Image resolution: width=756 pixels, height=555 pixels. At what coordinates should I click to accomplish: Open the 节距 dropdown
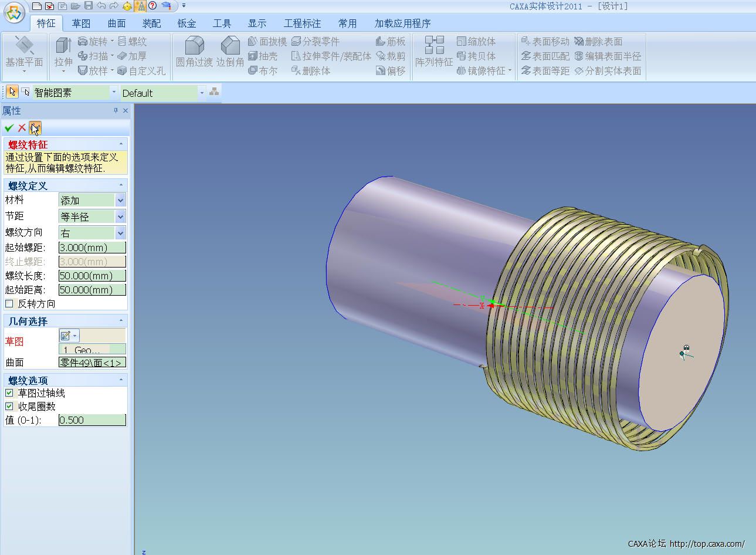(x=120, y=217)
